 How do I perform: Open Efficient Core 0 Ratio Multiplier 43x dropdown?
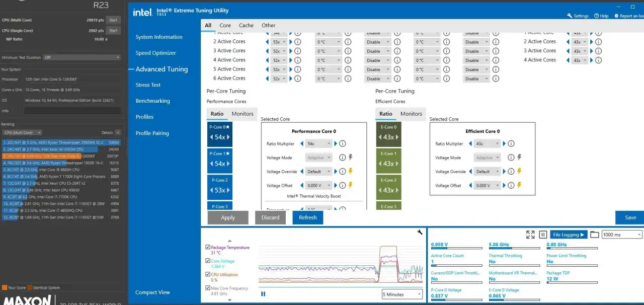488,144
